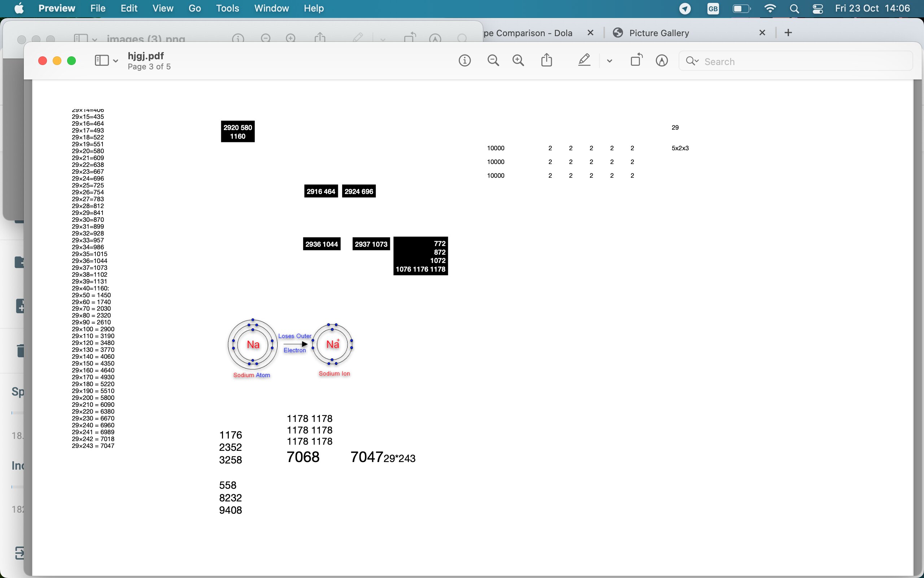The height and width of the screenshot is (578, 924).
Task: Open the Apple menu
Action: (19, 8)
